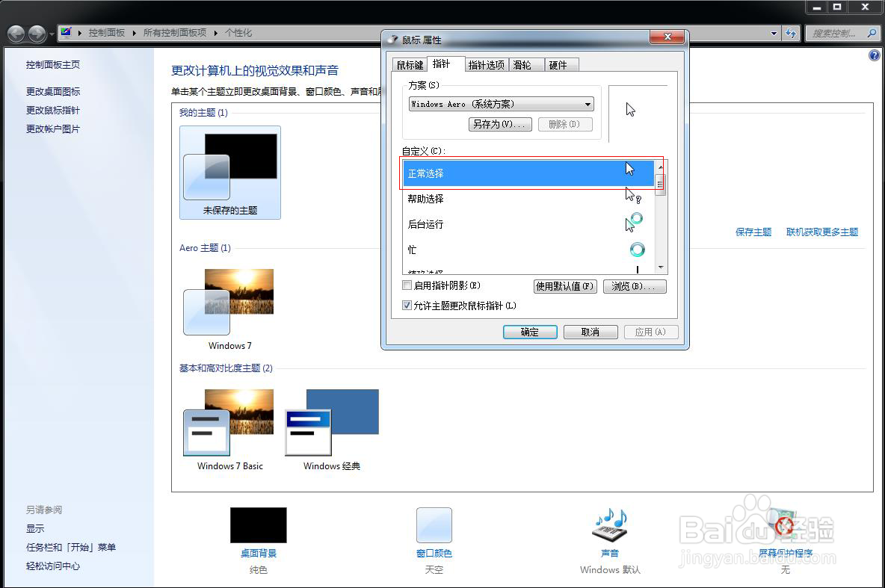Click the back navigation arrow
This screenshot has width=885, height=588.
(x=16, y=33)
